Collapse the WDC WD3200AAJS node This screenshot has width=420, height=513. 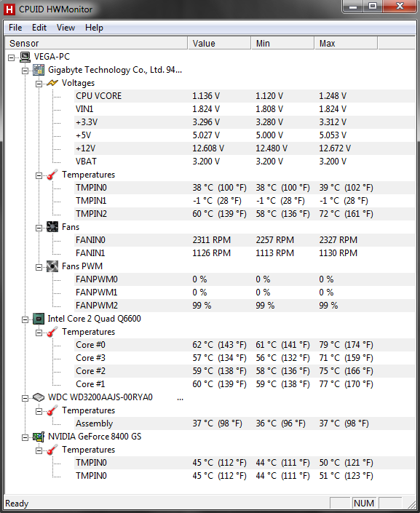click(25, 398)
